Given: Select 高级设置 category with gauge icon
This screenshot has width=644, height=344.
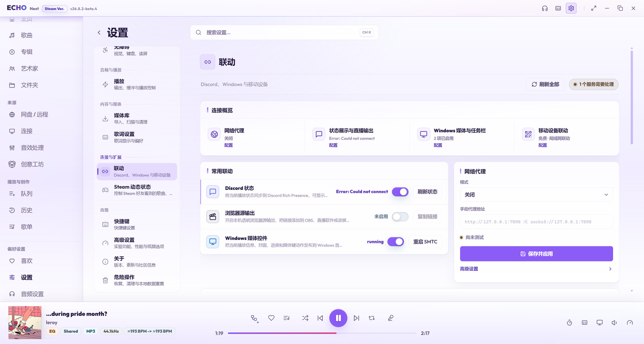Looking at the screenshot, I should point(137,243).
